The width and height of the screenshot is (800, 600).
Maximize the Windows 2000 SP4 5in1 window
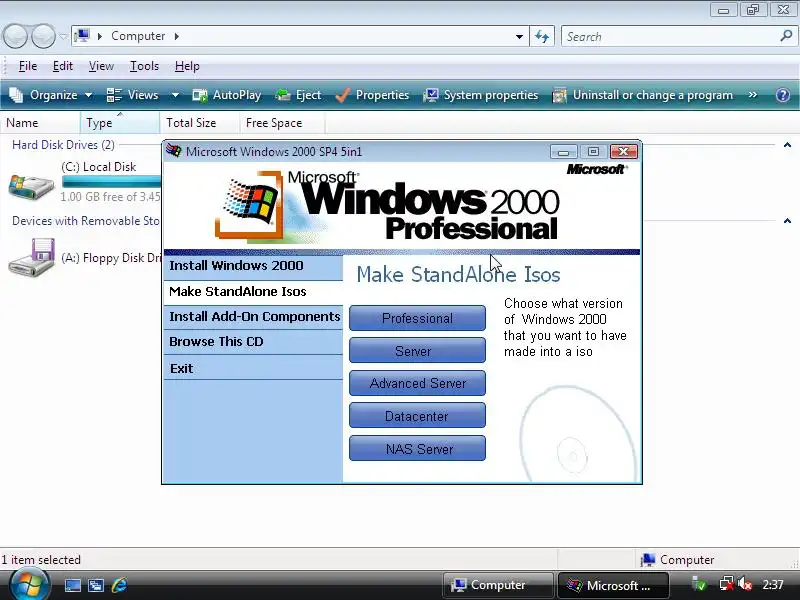pos(593,152)
